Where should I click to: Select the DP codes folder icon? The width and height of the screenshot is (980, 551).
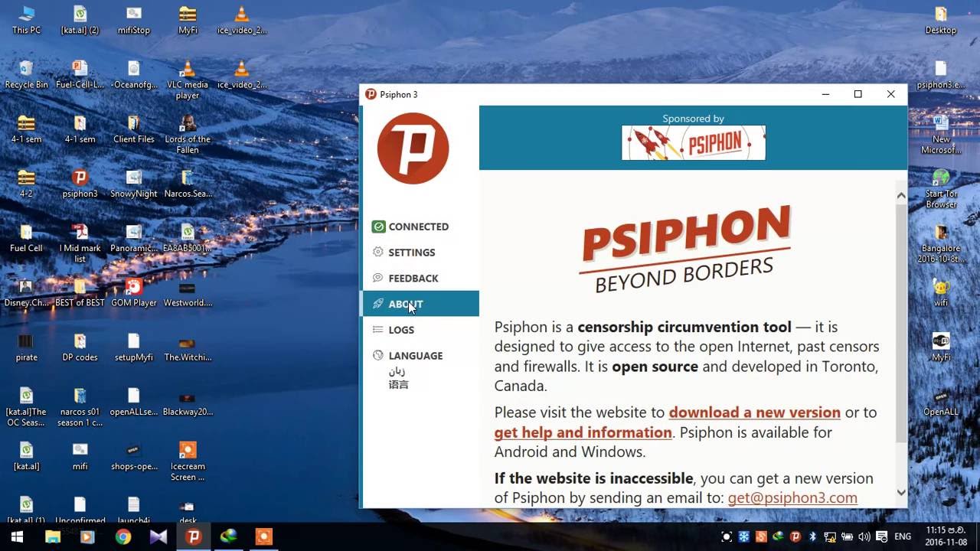pyautogui.click(x=80, y=347)
